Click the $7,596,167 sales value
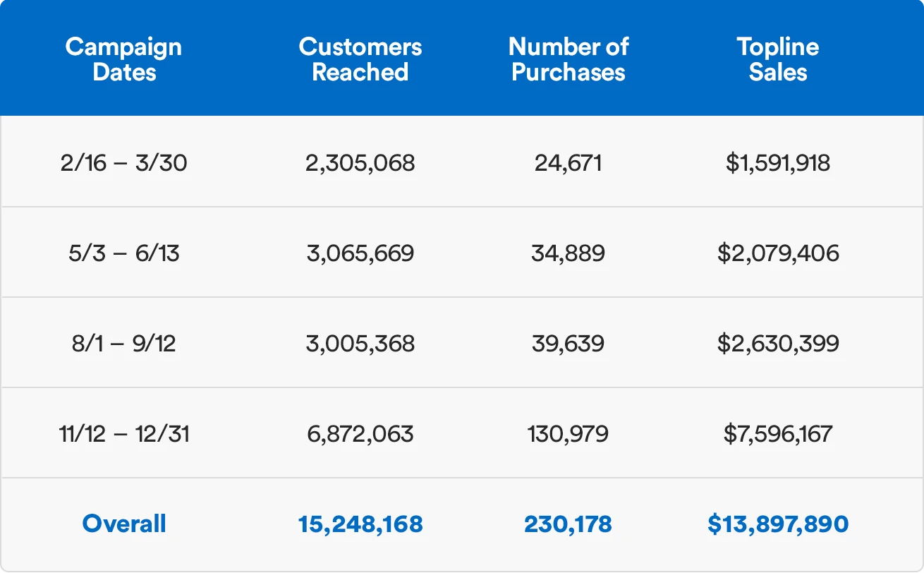Screen dimensions: 924x573 pos(778,433)
